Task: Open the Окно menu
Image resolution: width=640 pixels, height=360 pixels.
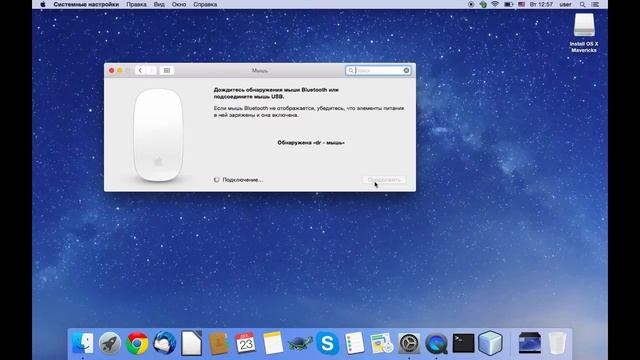Action: tap(179, 4)
